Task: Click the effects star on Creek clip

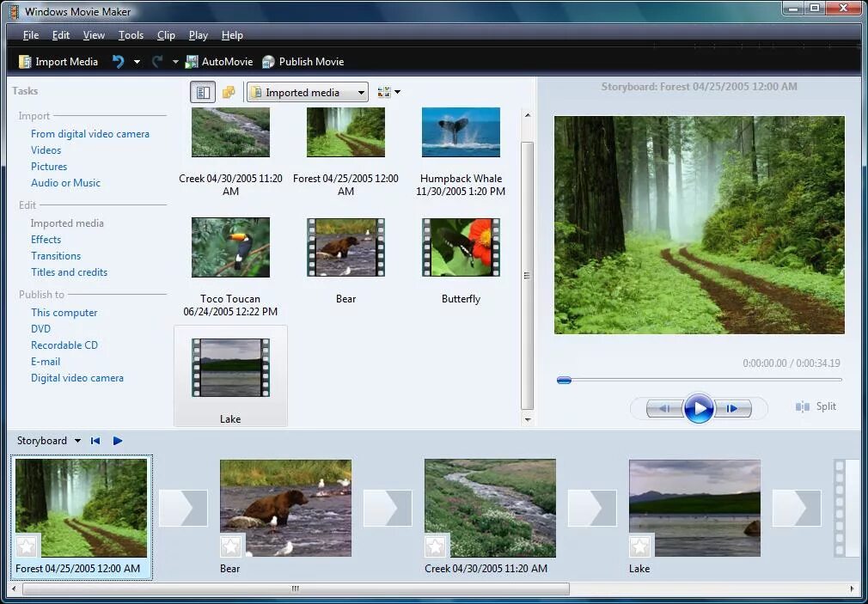Action: [436, 547]
